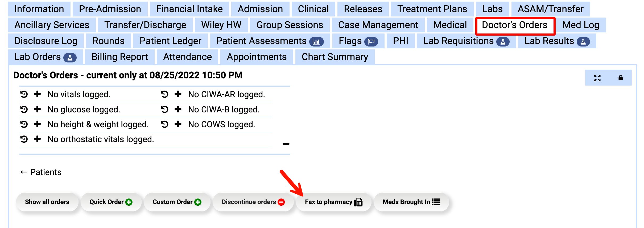Click the fullscreen expand icon
The width and height of the screenshot is (644, 228).
click(597, 78)
